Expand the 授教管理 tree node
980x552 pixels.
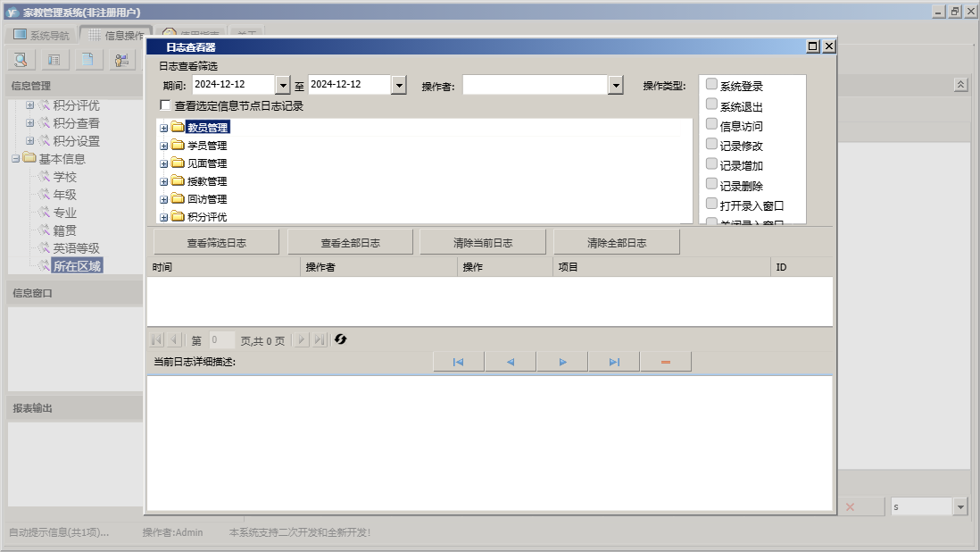(163, 182)
